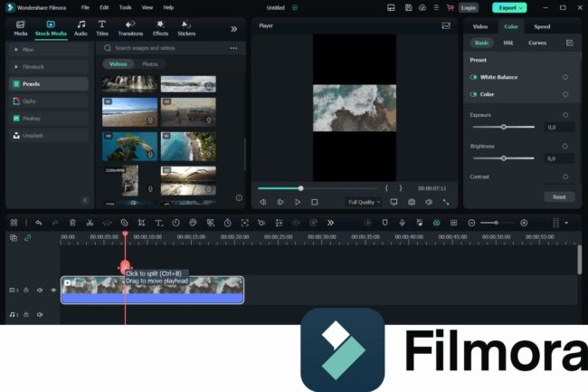Switch to the Speed tab
Image resolution: width=588 pixels, height=392 pixels.
pos(541,26)
